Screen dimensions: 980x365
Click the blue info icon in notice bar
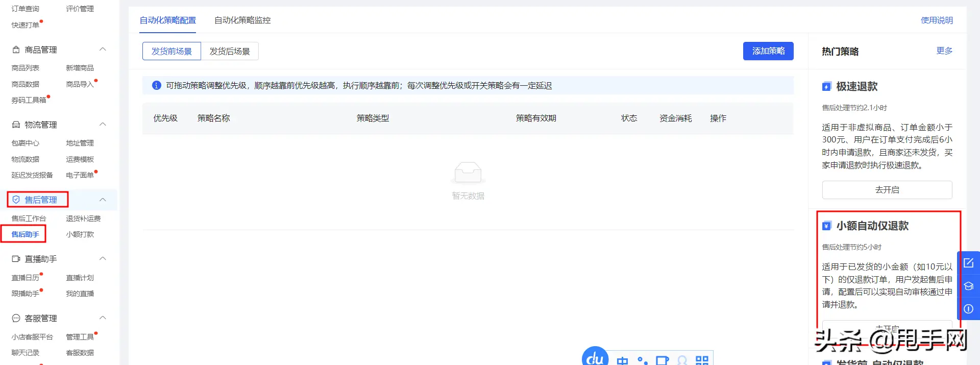coord(157,85)
